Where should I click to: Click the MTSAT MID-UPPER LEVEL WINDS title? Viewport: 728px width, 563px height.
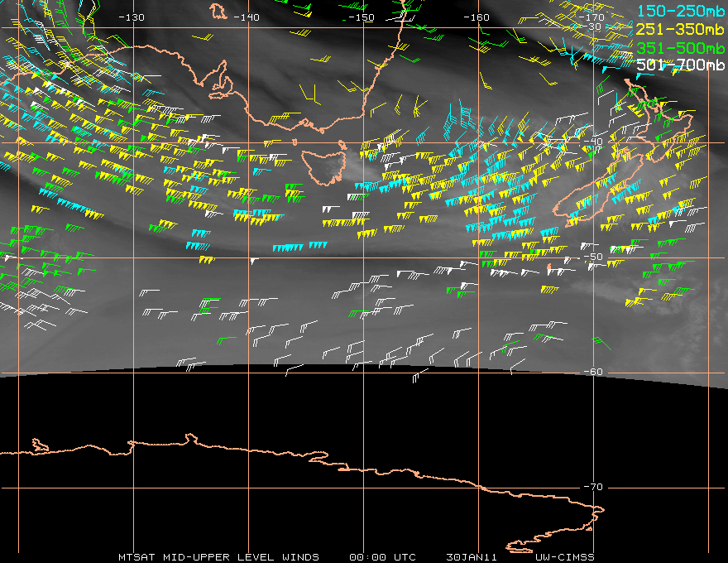tap(218, 556)
